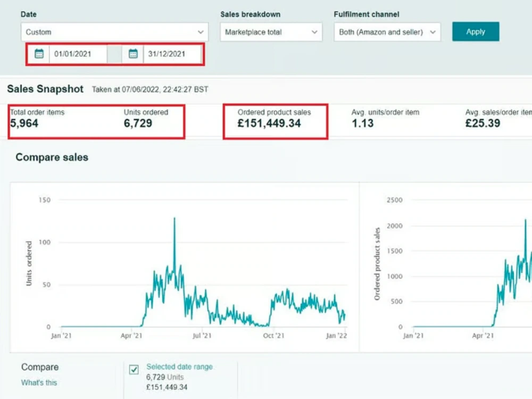Click the Jan '22 axis label
This screenshot has height=399, width=532.
[x=336, y=336]
